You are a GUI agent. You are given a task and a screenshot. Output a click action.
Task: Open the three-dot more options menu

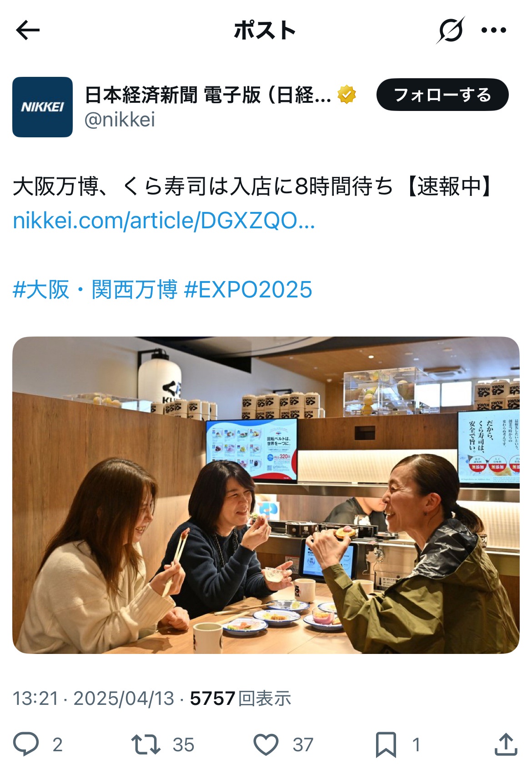point(494,30)
